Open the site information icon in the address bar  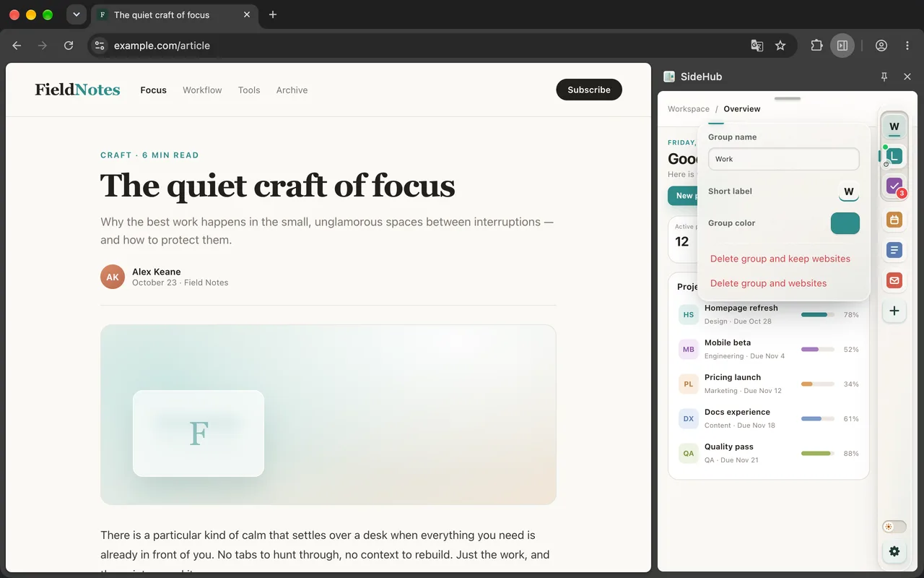pos(100,46)
